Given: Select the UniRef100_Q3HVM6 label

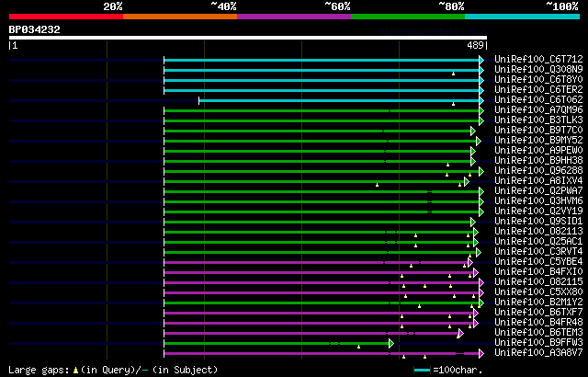Looking at the screenshot, I should (x=538, y=200).
